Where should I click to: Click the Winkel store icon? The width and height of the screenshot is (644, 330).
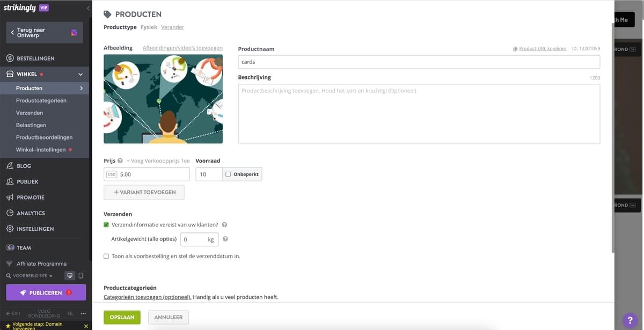coord(10,74)
